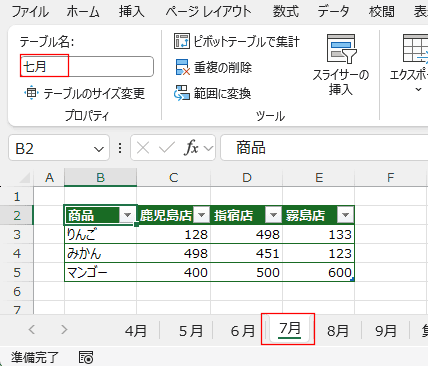Click the macro recording icon in status bar
The width and height of the screenshot is (428, 366).
(x=86, y=357)
